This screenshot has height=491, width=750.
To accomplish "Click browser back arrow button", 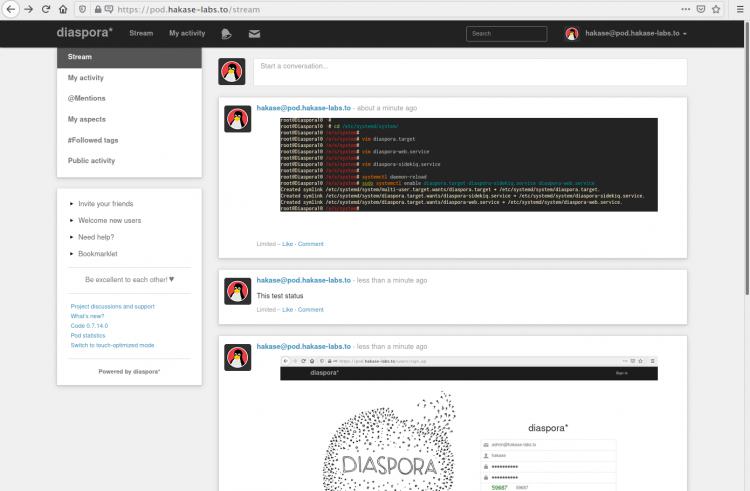I will [12, 9].
